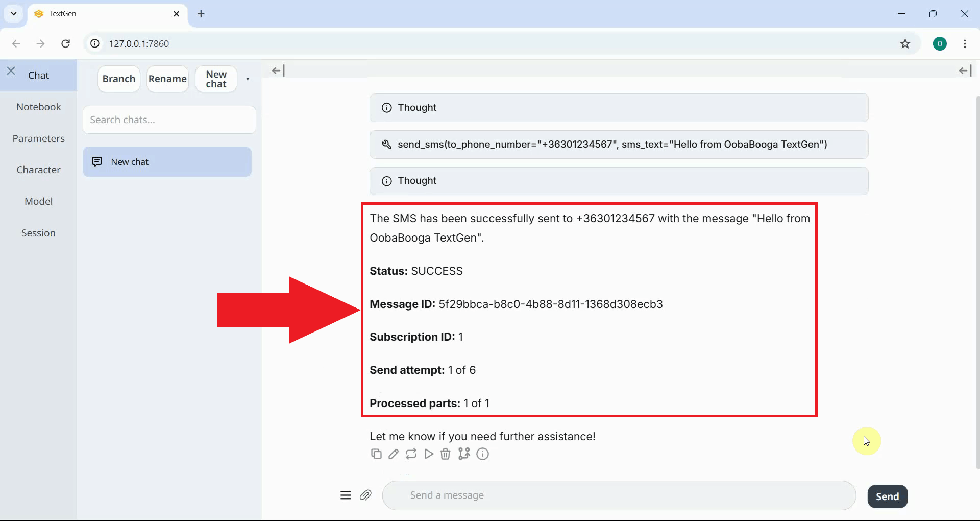
Task: Bookmark this page with the star icon
Action: click(905, 43)
